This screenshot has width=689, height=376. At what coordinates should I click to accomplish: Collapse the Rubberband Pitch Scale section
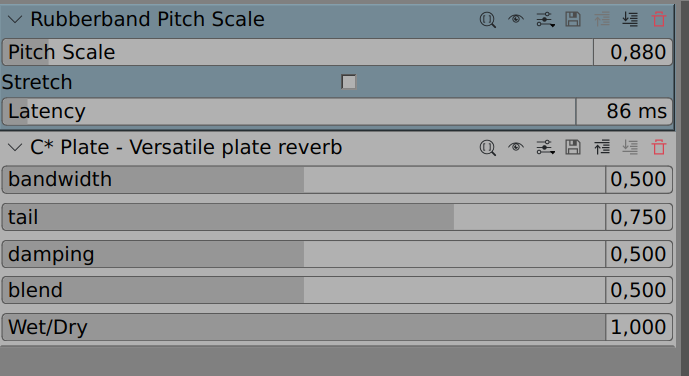(x=15, y=19)
